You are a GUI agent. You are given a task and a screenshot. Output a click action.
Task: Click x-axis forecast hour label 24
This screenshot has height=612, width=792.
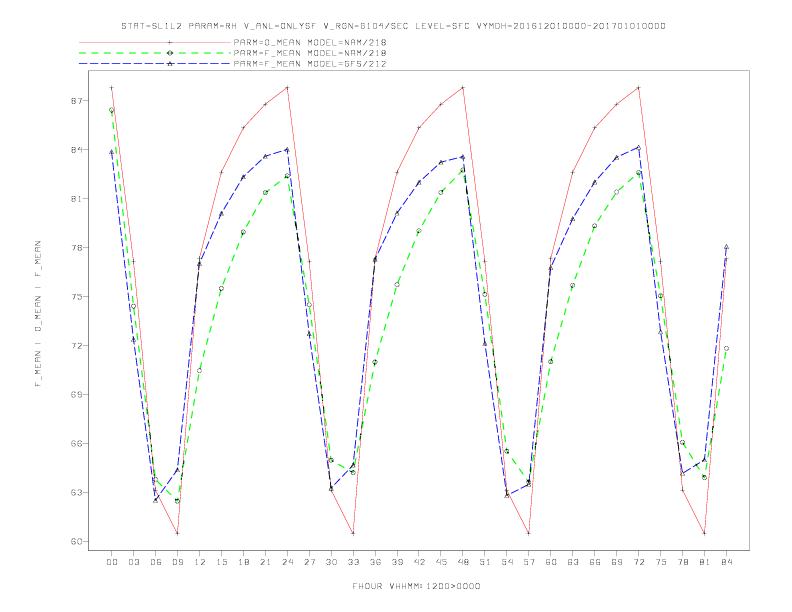coord(287,562)
